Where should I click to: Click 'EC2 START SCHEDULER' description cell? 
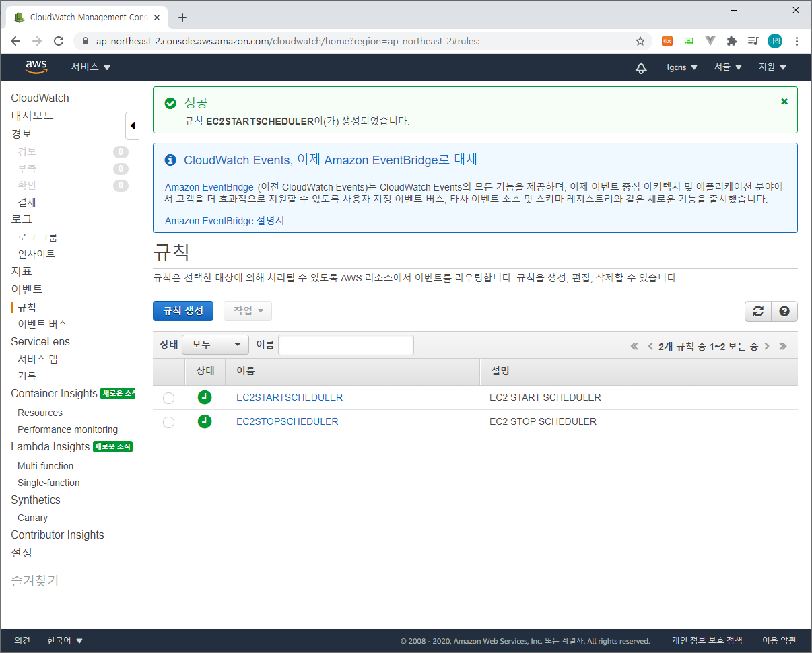(545, 397)
